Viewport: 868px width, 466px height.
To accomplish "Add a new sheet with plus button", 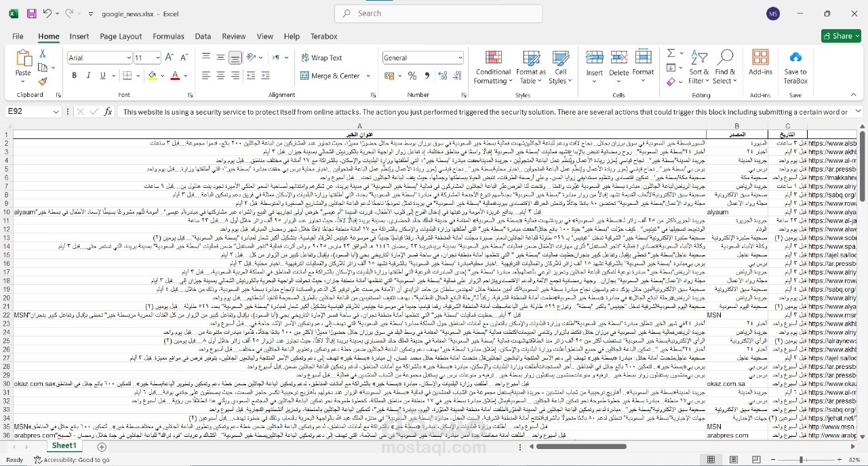I will 102,447.
